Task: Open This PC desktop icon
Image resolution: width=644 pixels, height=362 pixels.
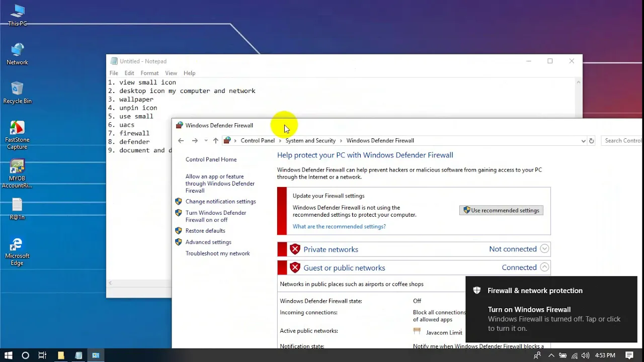Action: (18, 15)
